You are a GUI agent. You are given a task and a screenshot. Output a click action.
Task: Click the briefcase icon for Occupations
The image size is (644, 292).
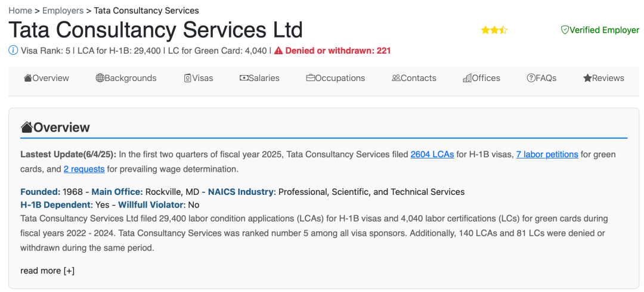pos(311,78)
